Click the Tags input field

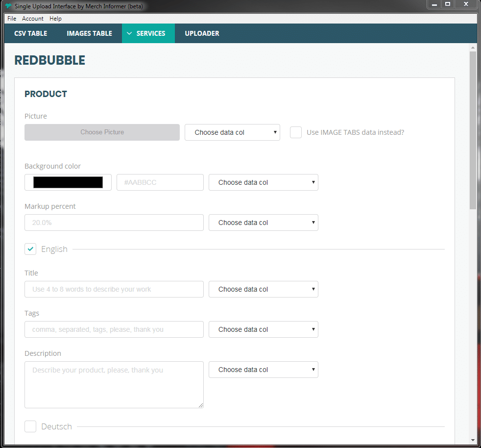114,329
